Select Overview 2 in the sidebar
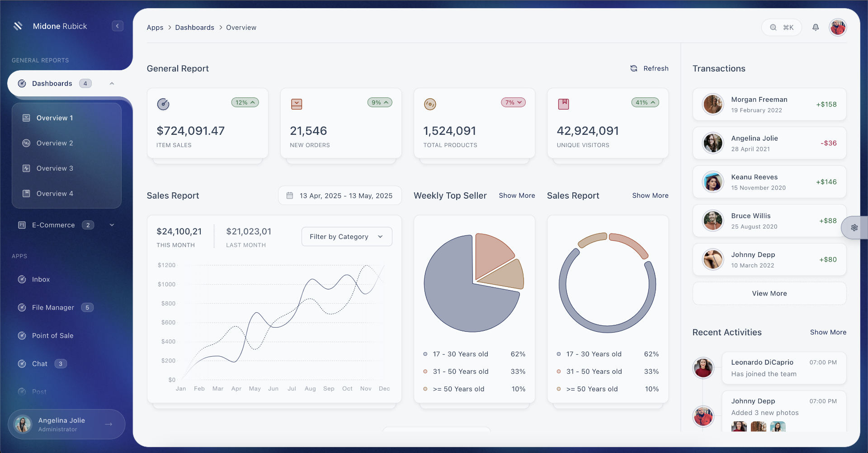This screenshot has width=868, height=453. tap(55, 143)
